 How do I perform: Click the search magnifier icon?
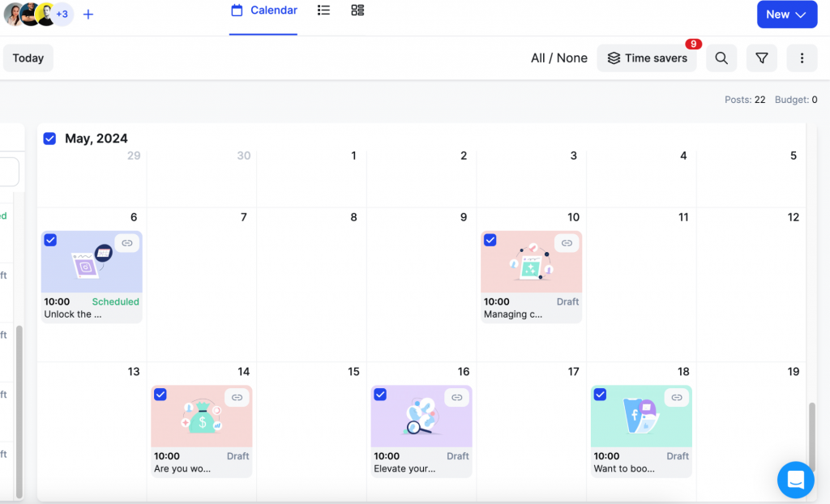(x=721, y=58)
